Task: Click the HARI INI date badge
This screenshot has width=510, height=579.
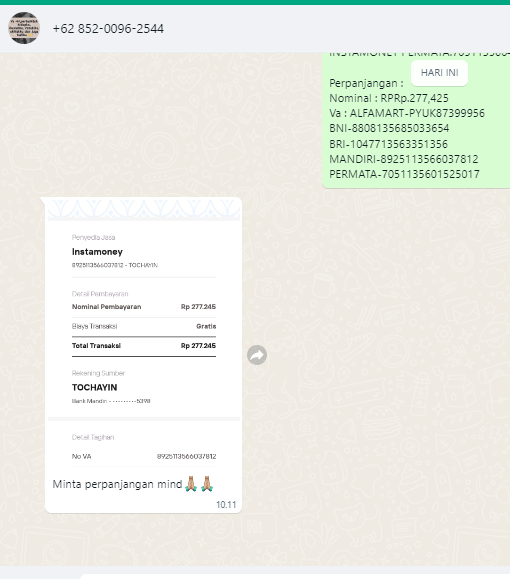Action: 439,73
